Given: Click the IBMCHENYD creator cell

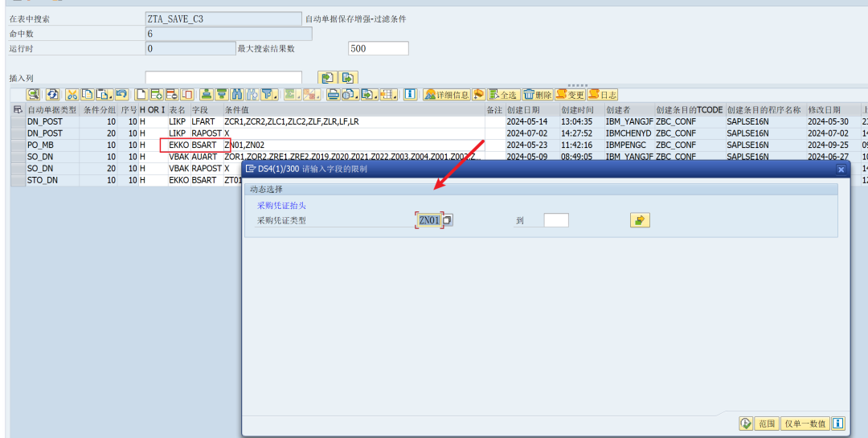Looking at the screenshot, I should pyautogui.click(x=628, y=133).
